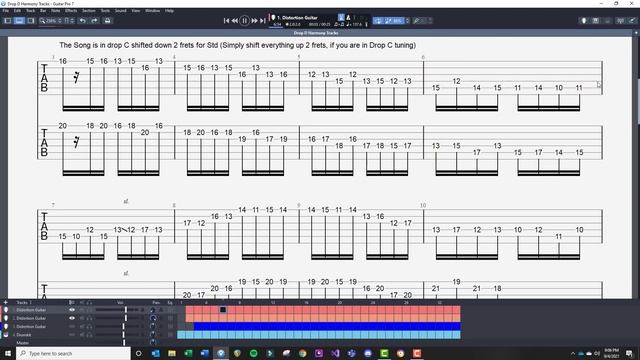This screenshot has height=360, width=640.
Task: Rewind to the previous bar
Action: click(235, 20)
